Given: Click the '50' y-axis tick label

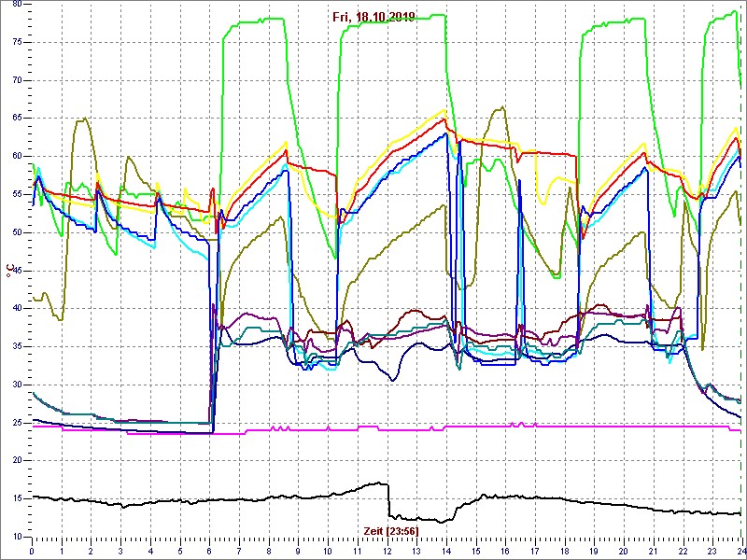Looking at the screenshot, I should pos(16,232).
